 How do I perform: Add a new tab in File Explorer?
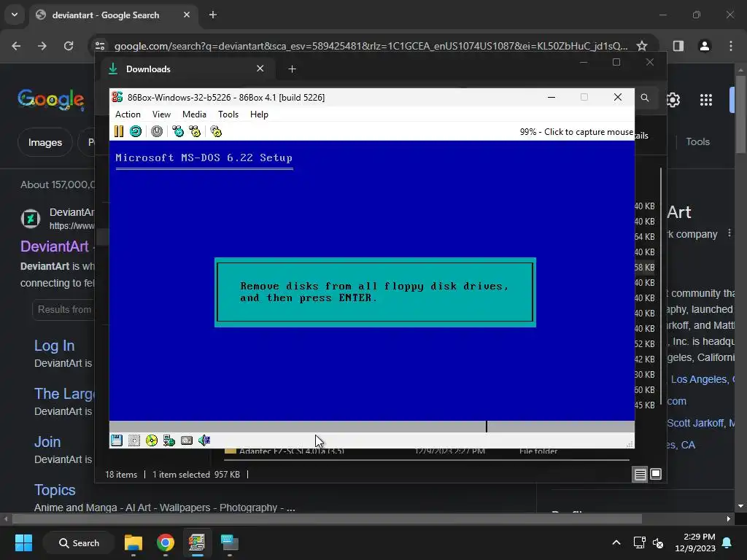point(292,69)
